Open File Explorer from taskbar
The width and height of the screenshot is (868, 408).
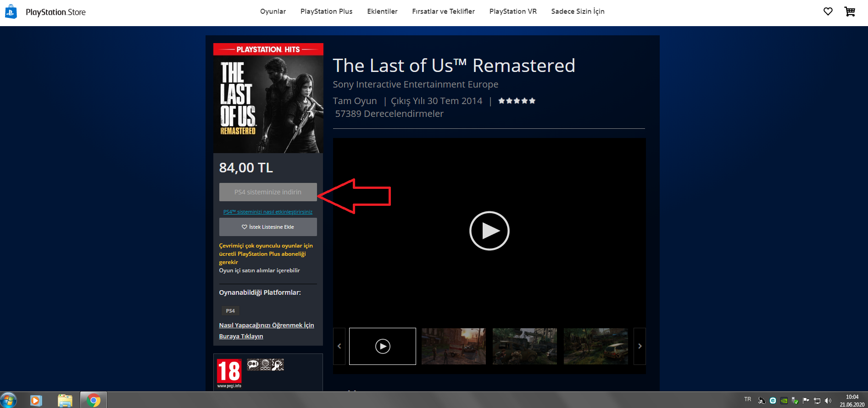pos(65,400)
